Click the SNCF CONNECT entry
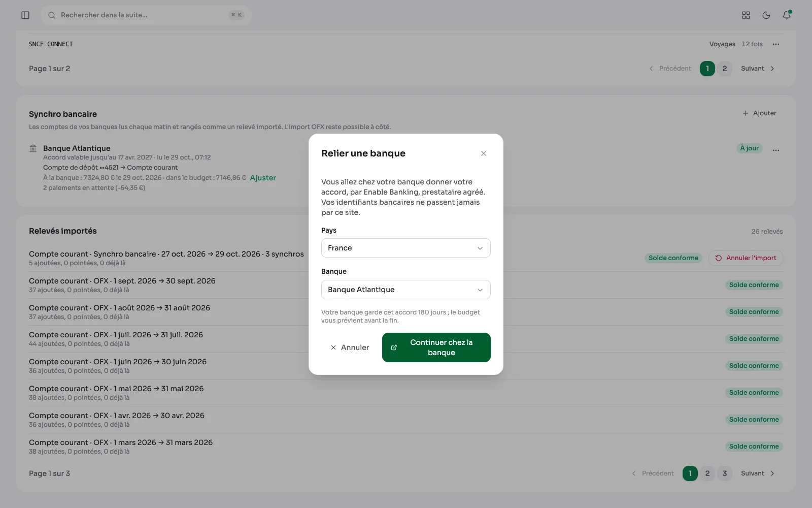Screen dimensions: 812x508 tap(51, 44)
